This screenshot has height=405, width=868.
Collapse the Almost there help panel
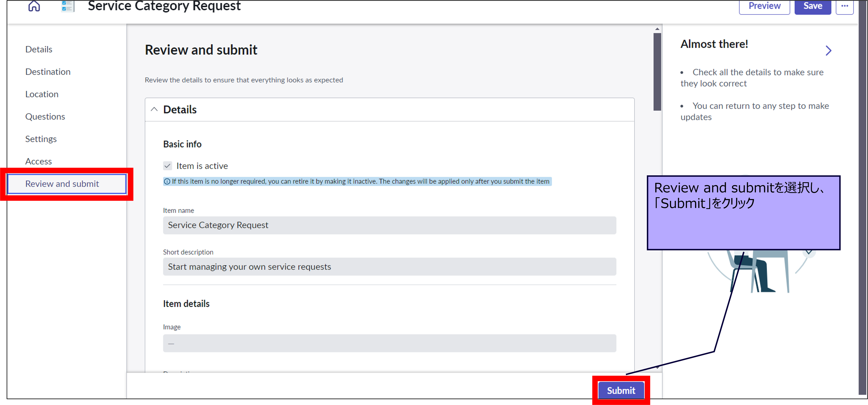point(829,51)
